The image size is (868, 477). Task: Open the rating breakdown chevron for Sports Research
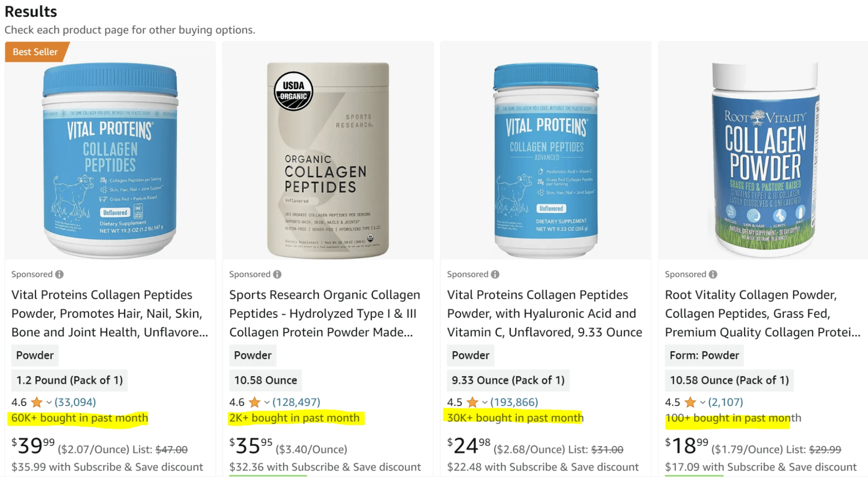point(266,403)
